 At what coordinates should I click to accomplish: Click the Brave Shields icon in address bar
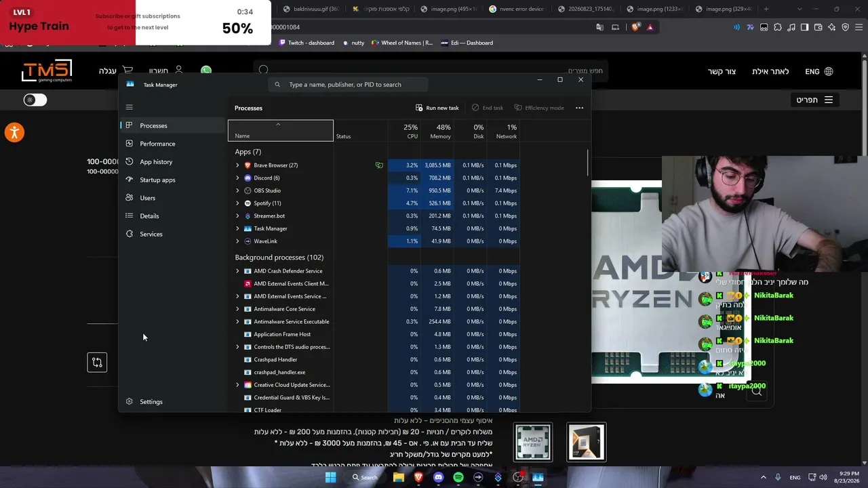pos(635,27)
